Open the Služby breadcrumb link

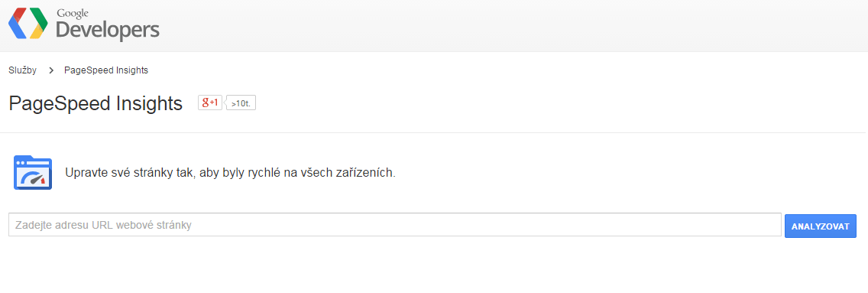pyautogui.click(x=23, y=70)
